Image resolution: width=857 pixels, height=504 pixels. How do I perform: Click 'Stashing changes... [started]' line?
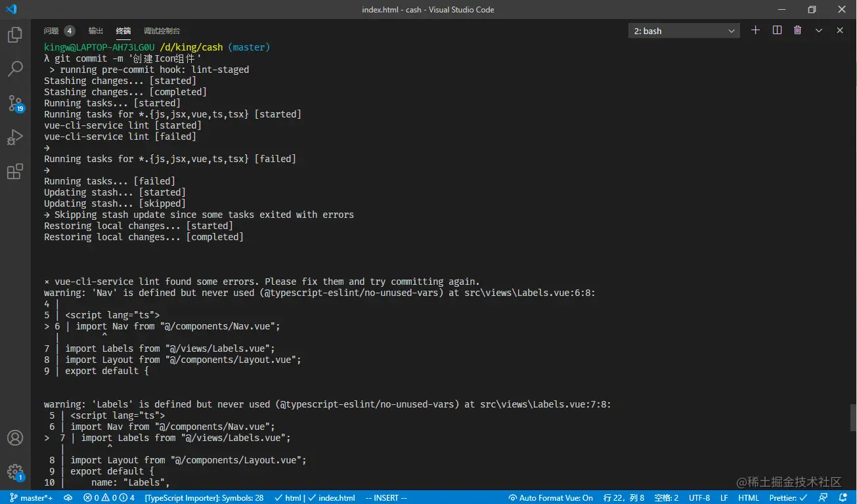tap(120, 81)
